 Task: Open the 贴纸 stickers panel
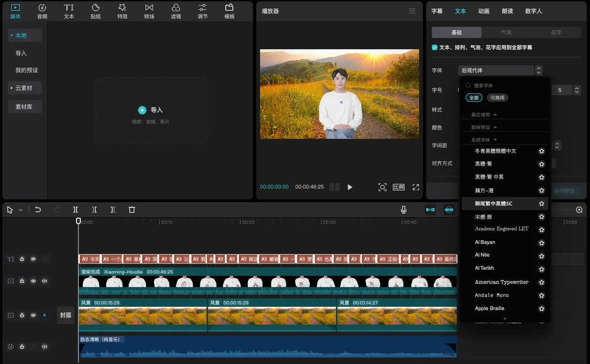(x=96, y=11)
